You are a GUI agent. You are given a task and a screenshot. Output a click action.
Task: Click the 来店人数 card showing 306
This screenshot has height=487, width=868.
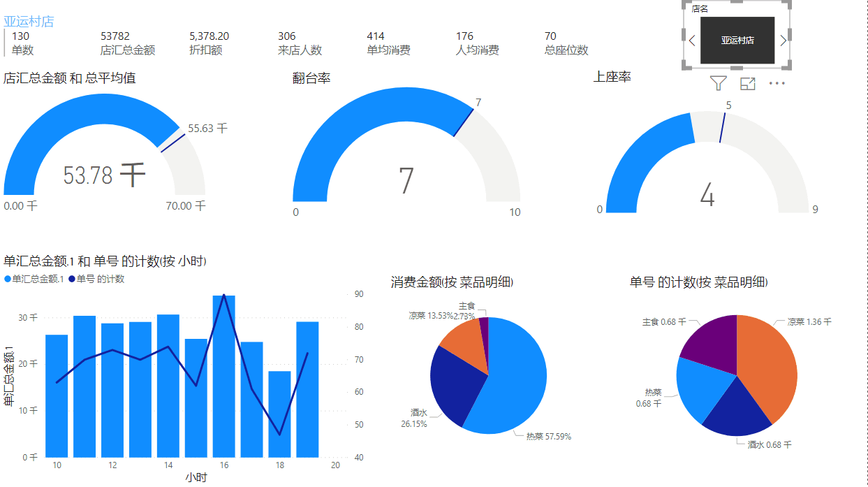[300, 43]
